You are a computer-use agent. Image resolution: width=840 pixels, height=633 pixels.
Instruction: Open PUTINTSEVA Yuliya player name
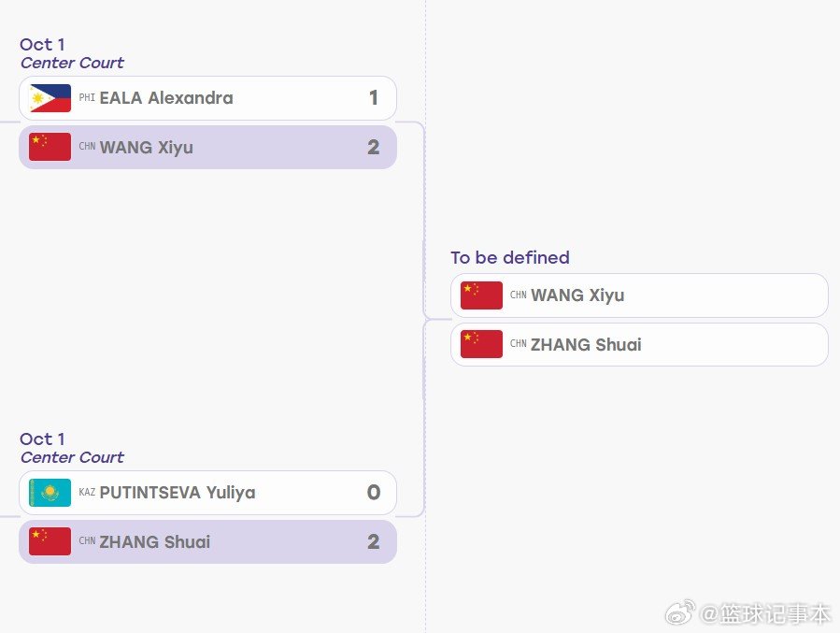pos(178,493)
